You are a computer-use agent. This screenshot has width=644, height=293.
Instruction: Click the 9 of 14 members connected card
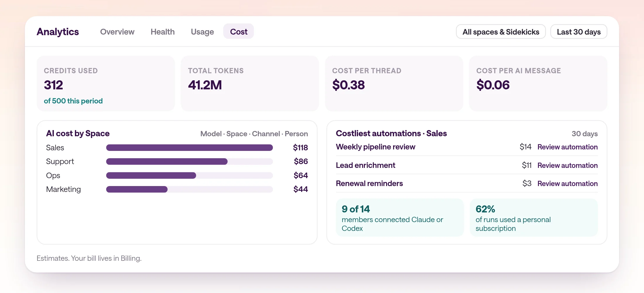point(400,217)
